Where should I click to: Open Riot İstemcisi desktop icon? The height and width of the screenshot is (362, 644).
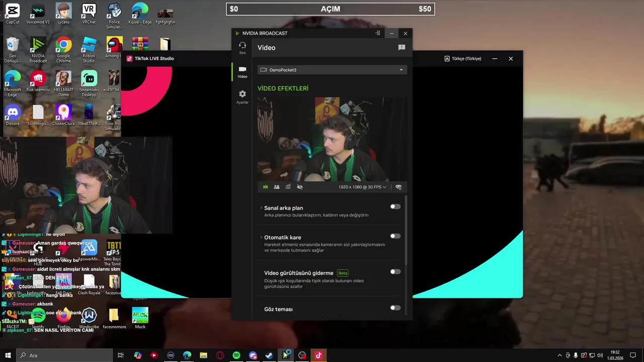[x=38, y=81]
